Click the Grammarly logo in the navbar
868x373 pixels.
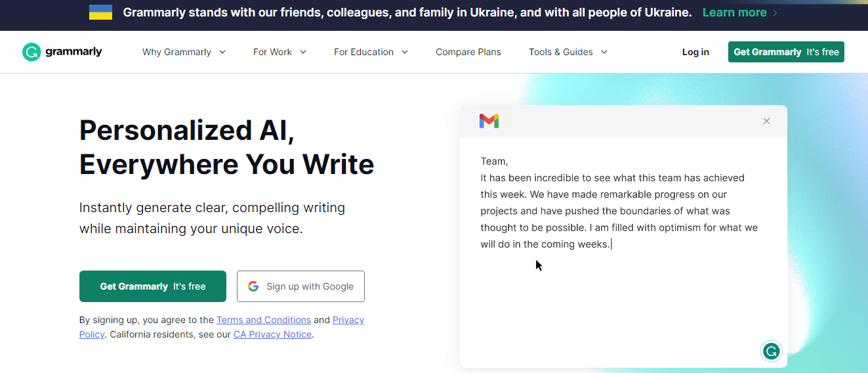(62, 52)
